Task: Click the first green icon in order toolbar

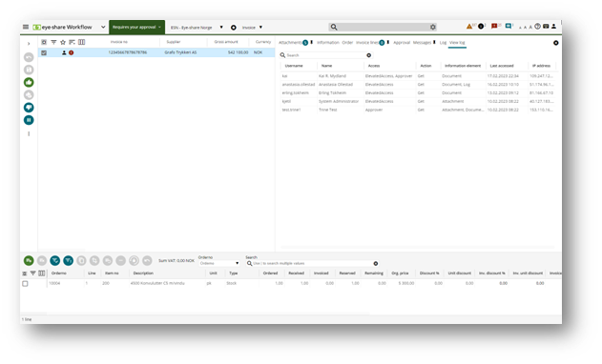Action: [x=29, y=260]
